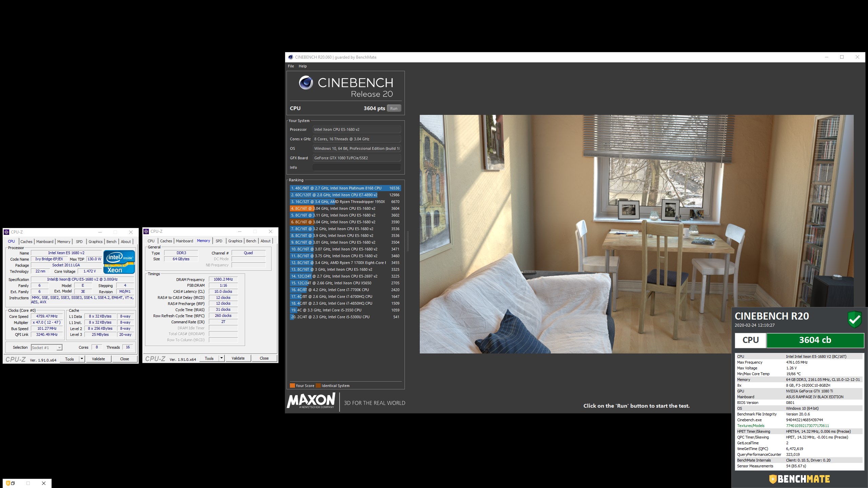The width and height of the screenshot is (868, 488).
Task: Click the Mainboard row ASUS RAMPAGE IV BLACK EDITION
Action: tap(799, 397)
